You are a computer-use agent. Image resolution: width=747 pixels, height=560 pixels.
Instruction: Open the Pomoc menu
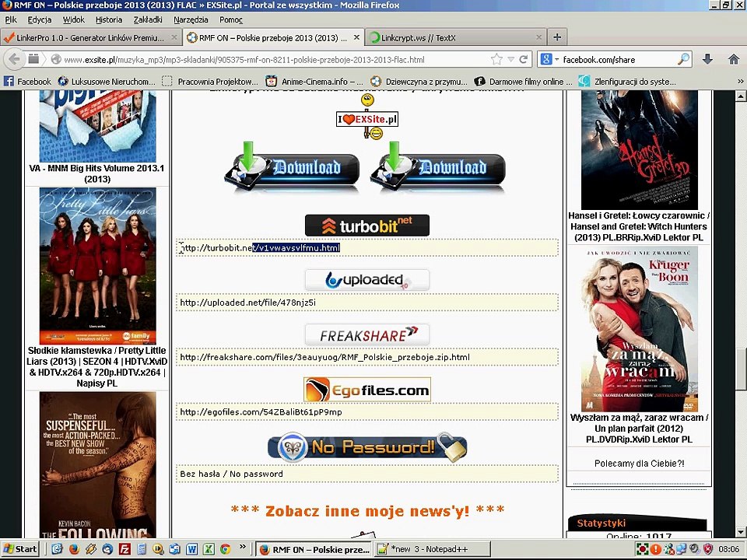point(231,19)
